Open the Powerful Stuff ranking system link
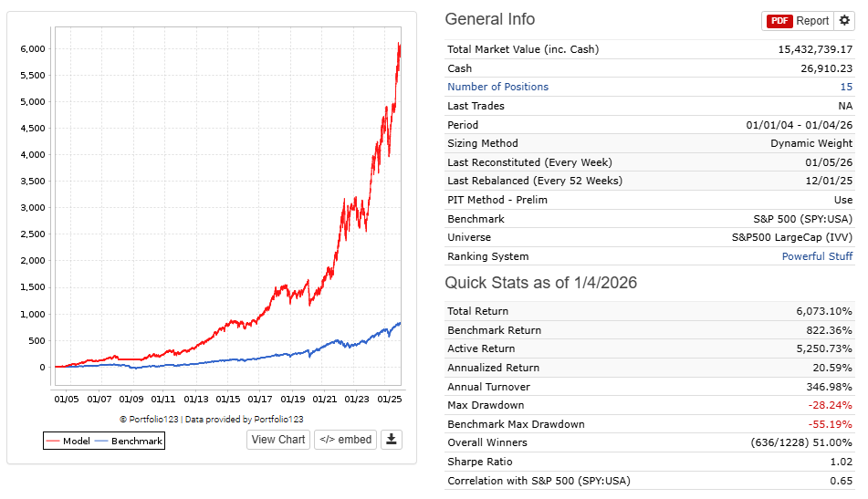This screenshot has height=499, width=868. [x=817, y=256]
